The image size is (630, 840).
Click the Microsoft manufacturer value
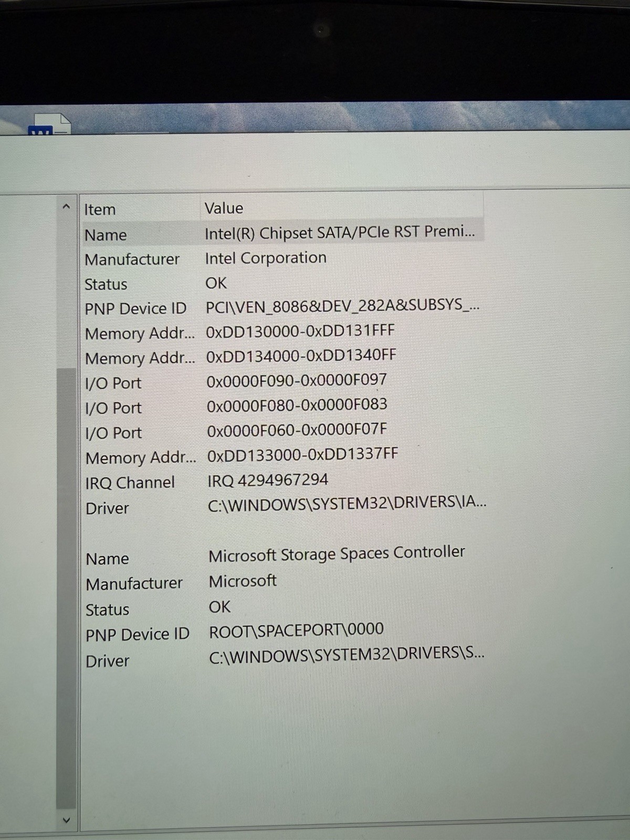(243, 581)
